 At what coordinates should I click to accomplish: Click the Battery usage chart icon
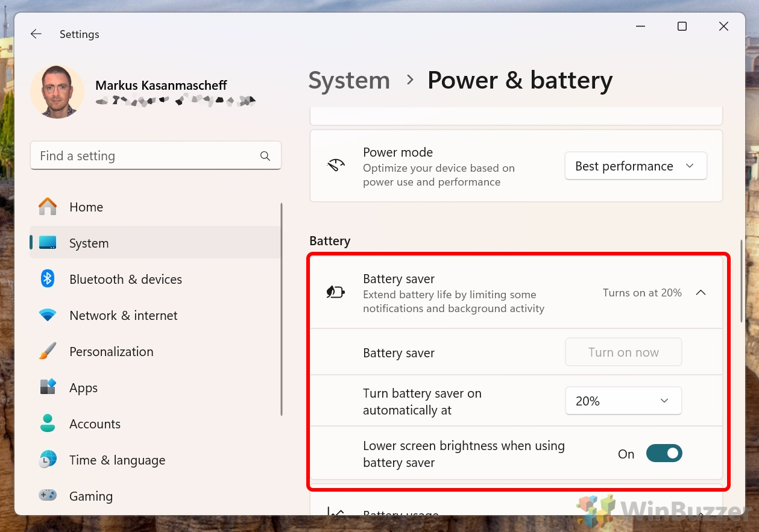point(335,512)
